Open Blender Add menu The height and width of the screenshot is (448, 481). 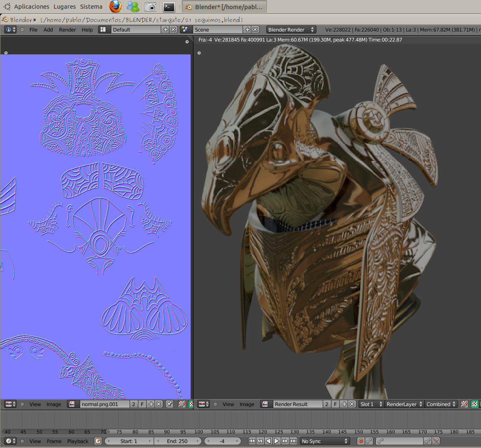click(x=48, y=30)
